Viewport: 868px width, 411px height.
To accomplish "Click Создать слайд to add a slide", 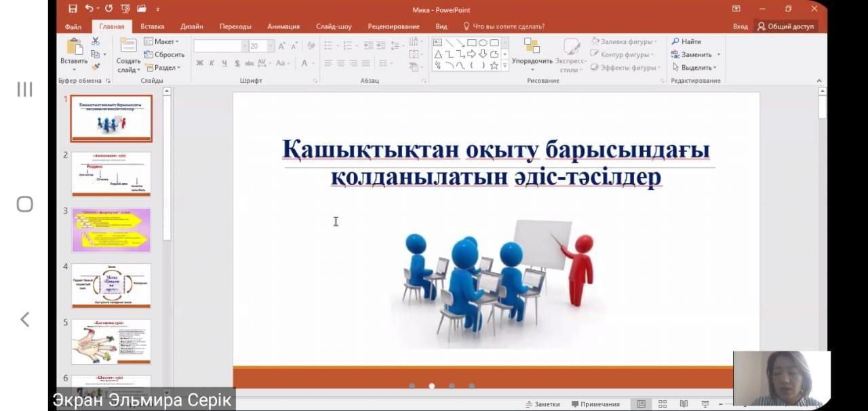I will tap(128, 55).
